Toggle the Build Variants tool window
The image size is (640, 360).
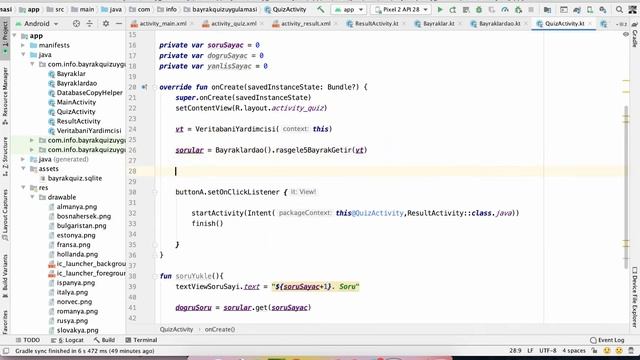pos(5,276)
